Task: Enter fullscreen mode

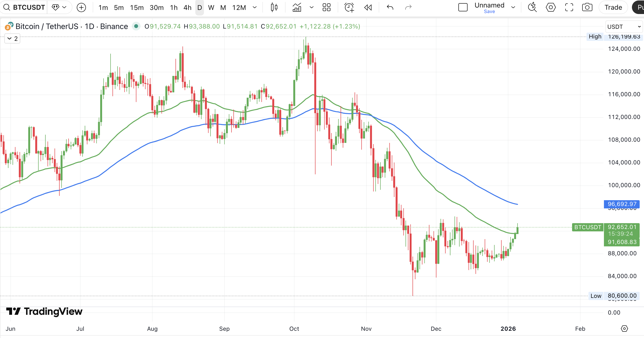Action: coord(569,7)
